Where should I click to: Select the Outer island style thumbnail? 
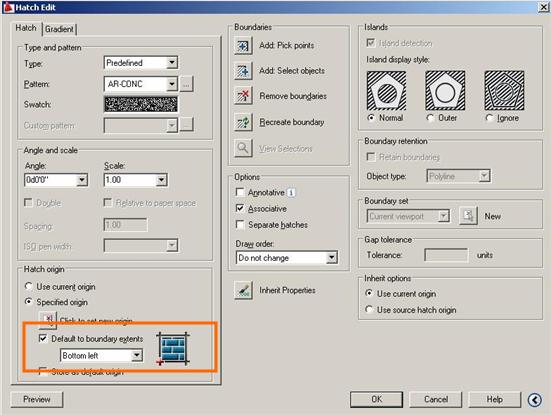tap(445, 91)
